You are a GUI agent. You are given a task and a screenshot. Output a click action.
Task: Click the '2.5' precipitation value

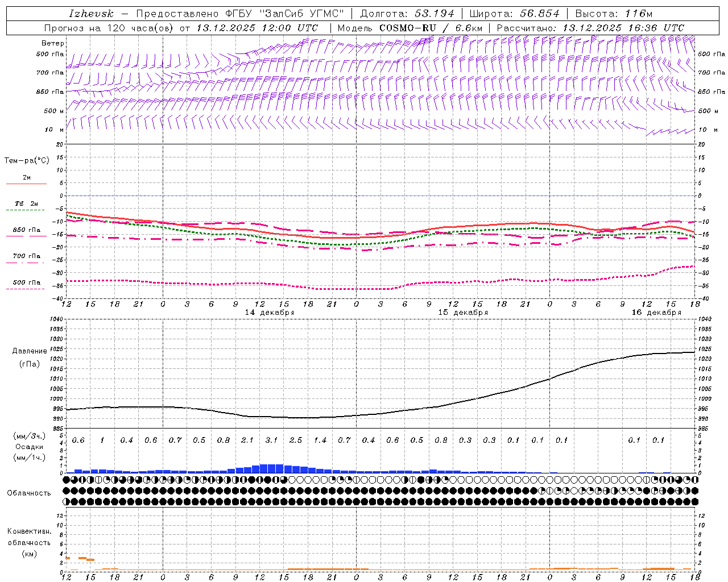[x=296, y=440]
